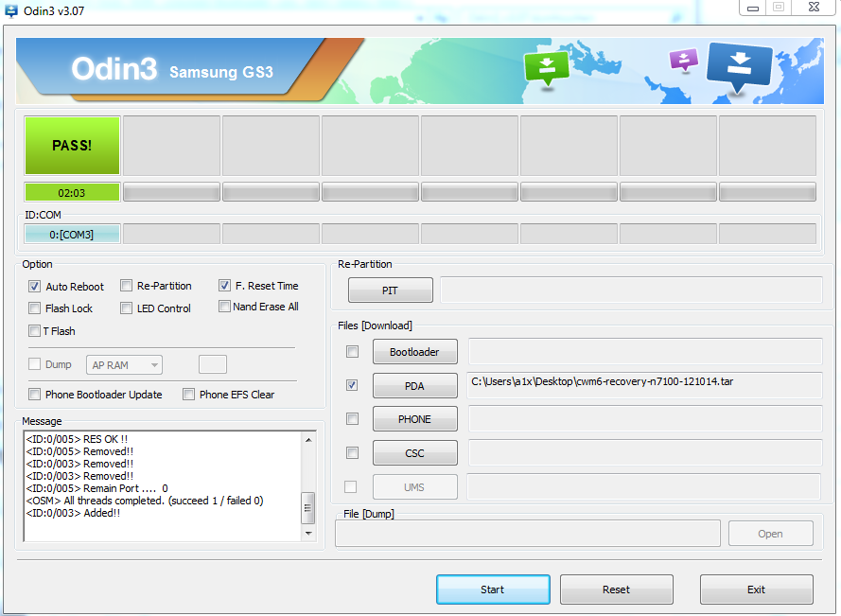
Task: Click the Odin3 title bar app icon
Action: 10,10
